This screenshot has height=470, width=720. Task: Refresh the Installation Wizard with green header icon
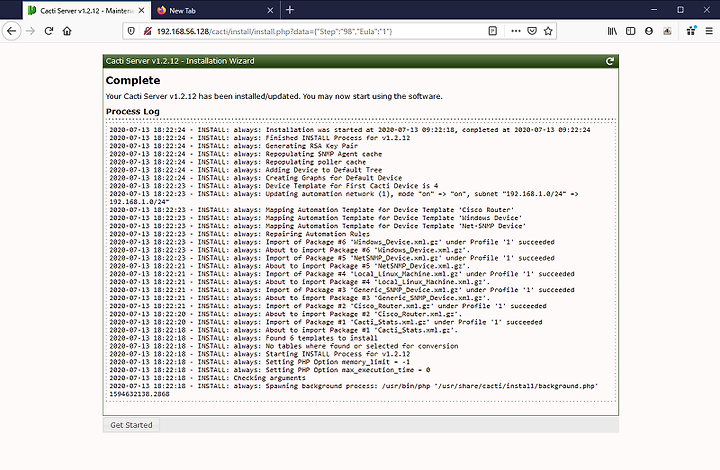tap(610, 61)
